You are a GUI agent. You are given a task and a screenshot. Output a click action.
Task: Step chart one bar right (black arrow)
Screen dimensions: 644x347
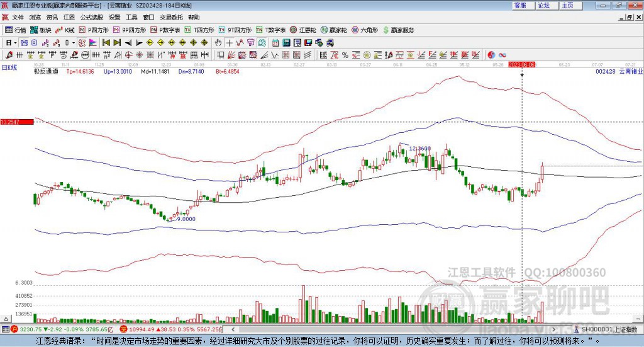(x=139, y=43)
